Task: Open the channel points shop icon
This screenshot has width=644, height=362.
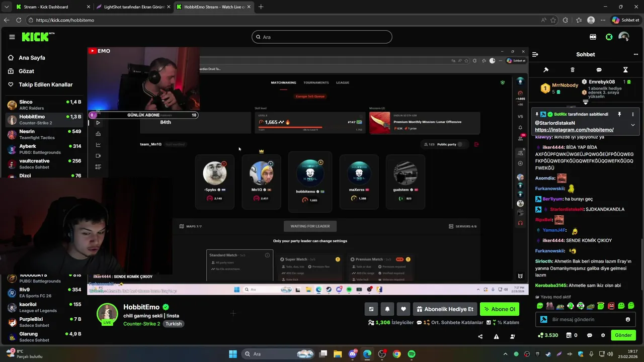Action: (x=569, y=335)
